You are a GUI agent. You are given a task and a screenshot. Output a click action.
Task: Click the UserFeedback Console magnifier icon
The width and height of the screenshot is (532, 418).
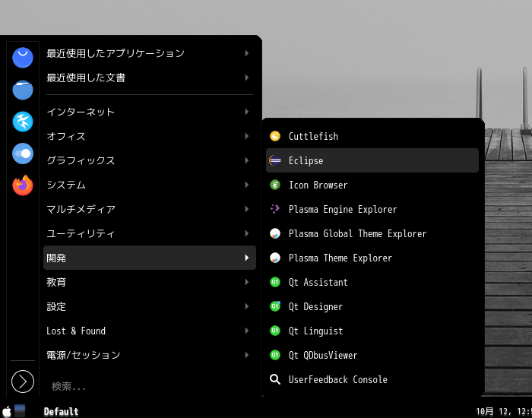(x=275, y=379)
